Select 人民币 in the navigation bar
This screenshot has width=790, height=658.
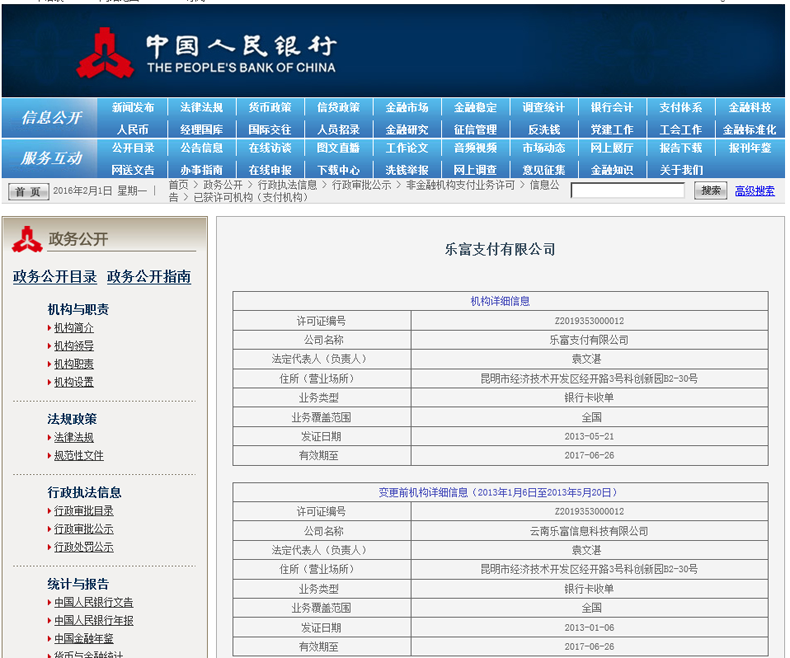click(x=133, y=129)
